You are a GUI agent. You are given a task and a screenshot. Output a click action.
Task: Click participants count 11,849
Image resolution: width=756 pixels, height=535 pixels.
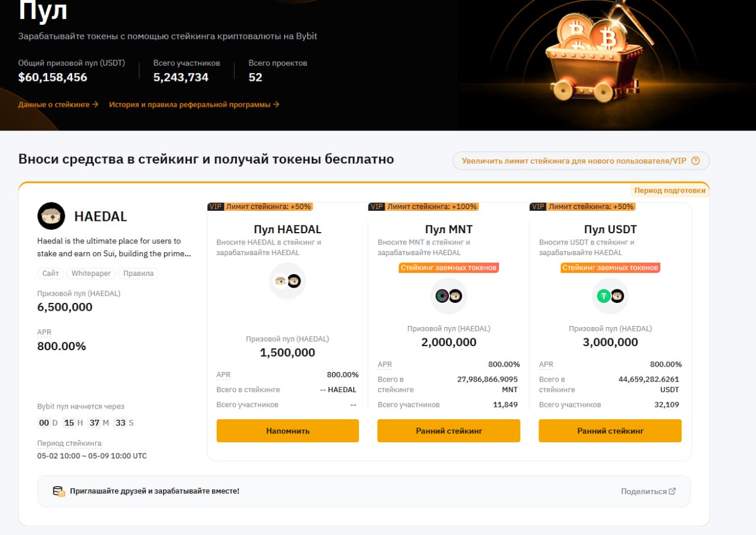(506, 404)
